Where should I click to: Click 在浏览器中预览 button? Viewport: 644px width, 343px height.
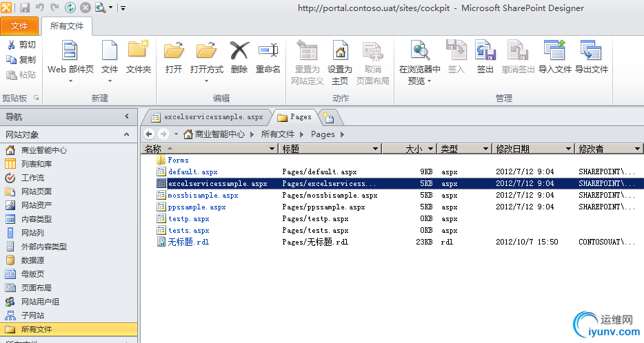[x=419, y=63]
